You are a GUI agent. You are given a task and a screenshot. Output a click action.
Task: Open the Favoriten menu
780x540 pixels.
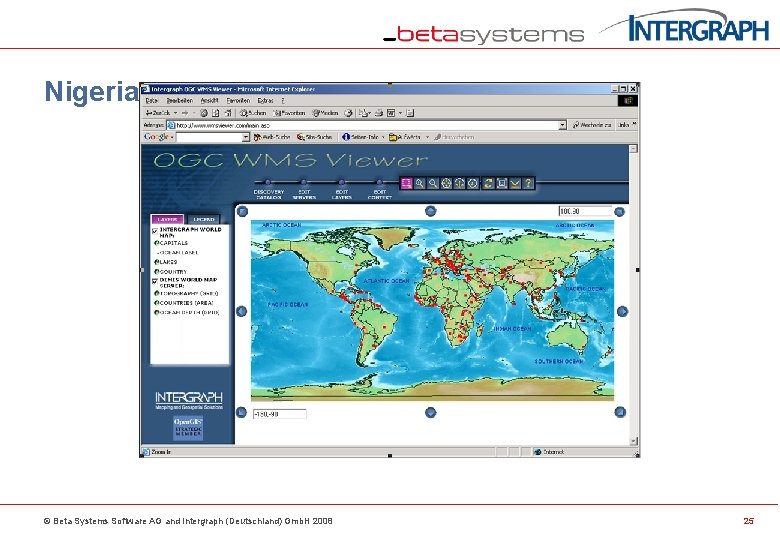point(238,101)
